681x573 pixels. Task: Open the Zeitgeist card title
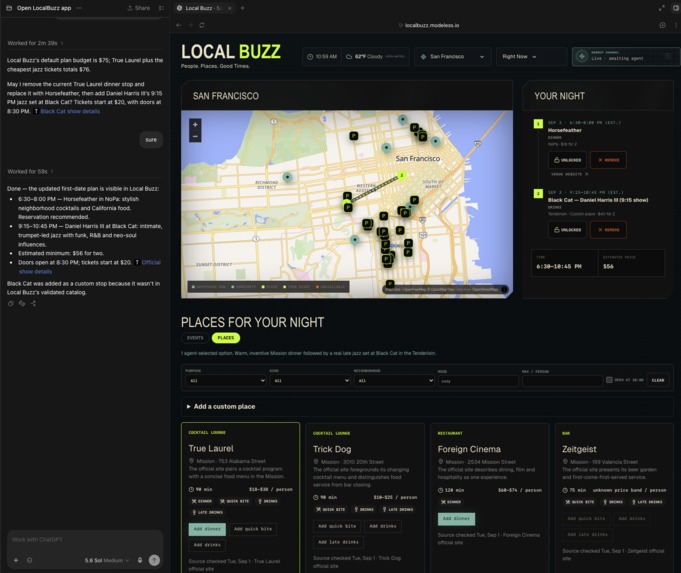pos(579,449)
